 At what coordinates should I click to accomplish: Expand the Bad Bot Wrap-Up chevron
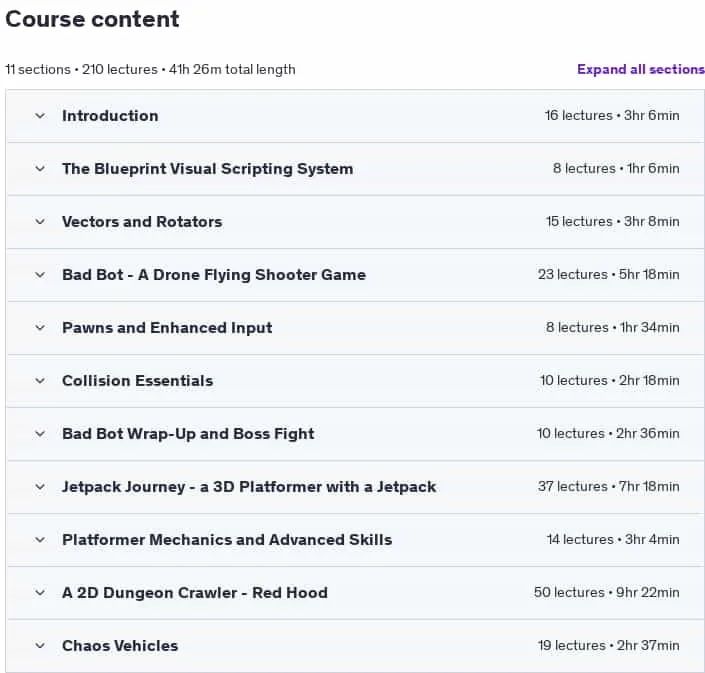point(40,434)
